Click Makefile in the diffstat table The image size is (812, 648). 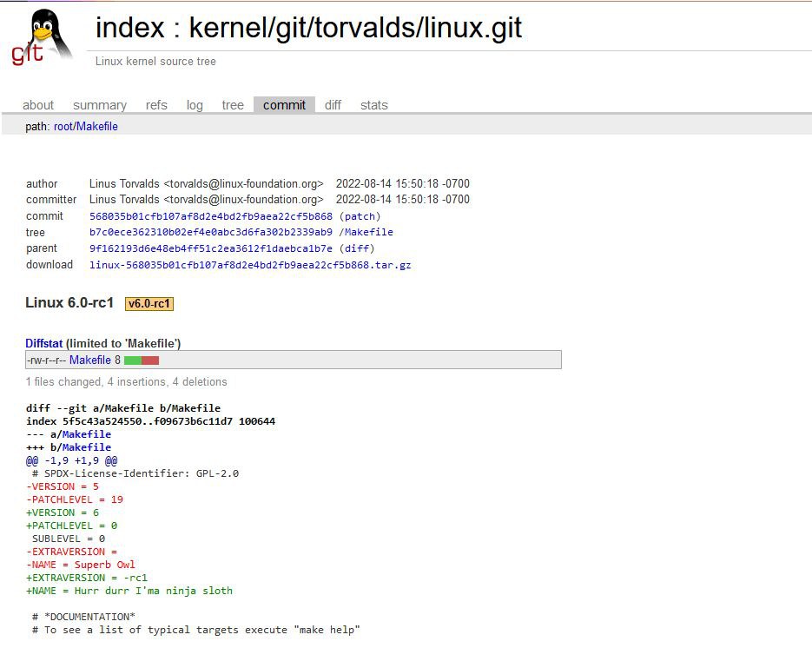(90, 360)
